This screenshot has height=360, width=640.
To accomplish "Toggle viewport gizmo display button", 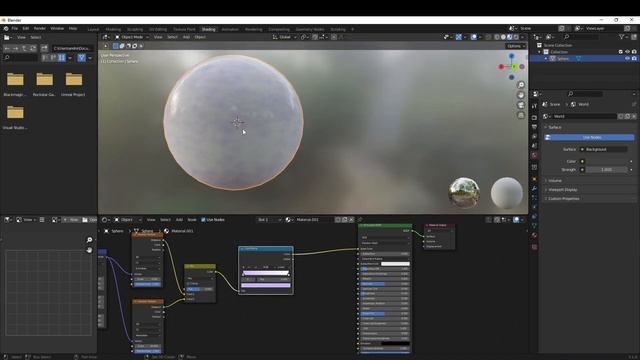I will 459,37.
